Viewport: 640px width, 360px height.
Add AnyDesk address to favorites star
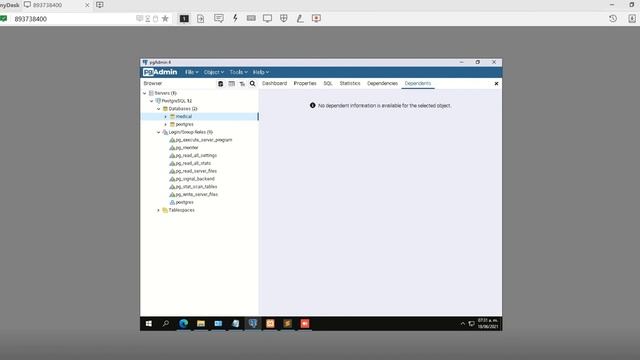(x=165, y=18)
